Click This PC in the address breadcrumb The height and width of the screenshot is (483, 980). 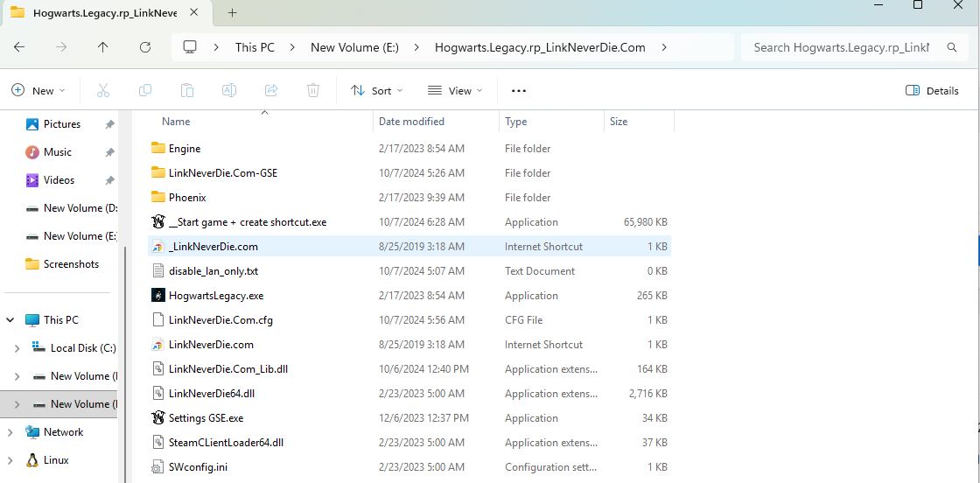pyautogui.click(x=255, y=47)
